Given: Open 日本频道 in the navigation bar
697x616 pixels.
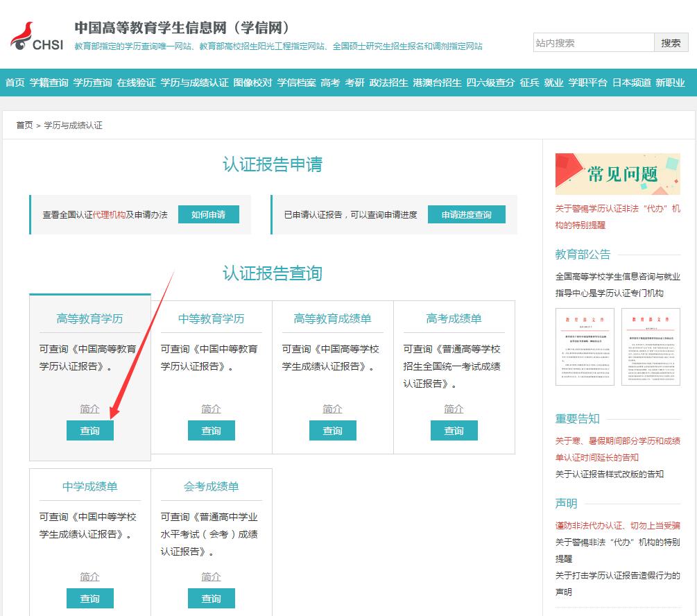Looking at the screenshot, I should pos(631,83).
